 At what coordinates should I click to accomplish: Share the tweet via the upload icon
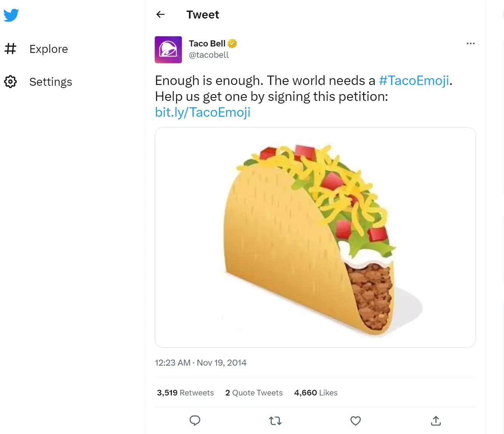[x=435, y=420]
